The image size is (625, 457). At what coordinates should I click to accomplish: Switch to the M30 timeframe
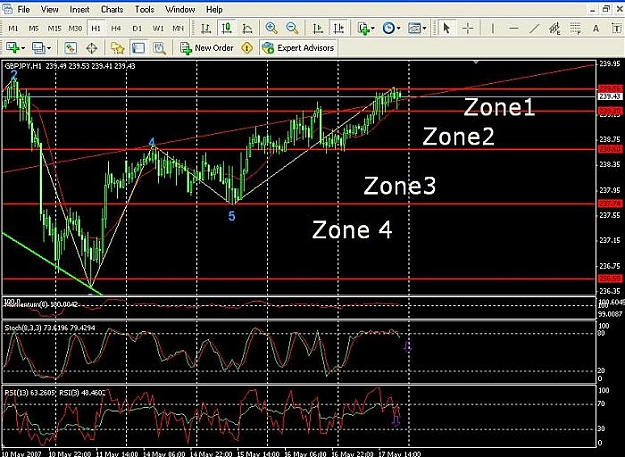pyautogui.click(x=75, y=28)
